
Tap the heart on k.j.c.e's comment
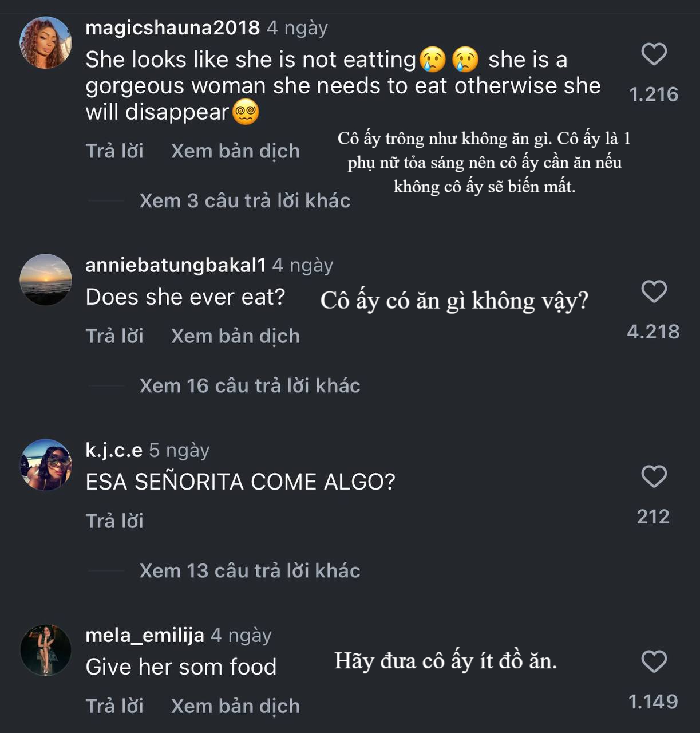(654, 476)
